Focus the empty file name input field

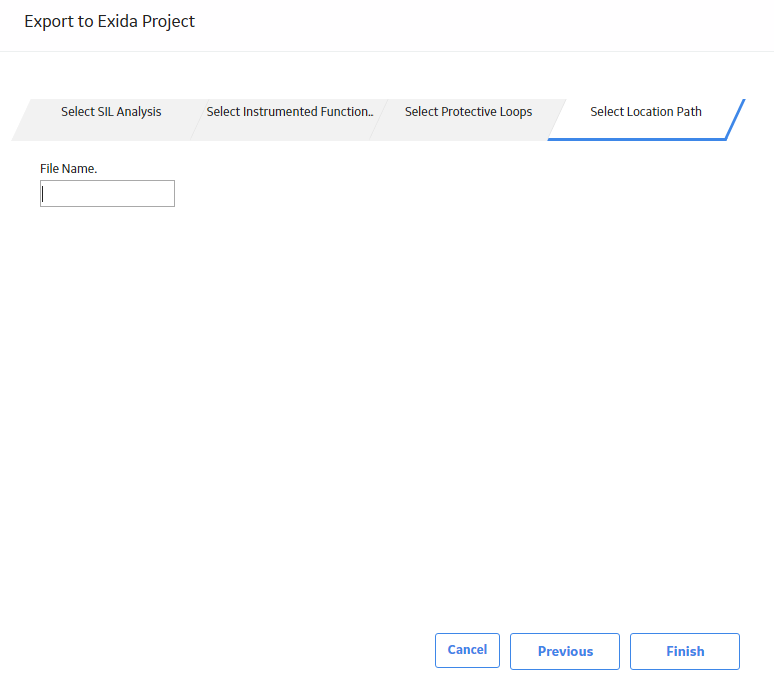107,193
